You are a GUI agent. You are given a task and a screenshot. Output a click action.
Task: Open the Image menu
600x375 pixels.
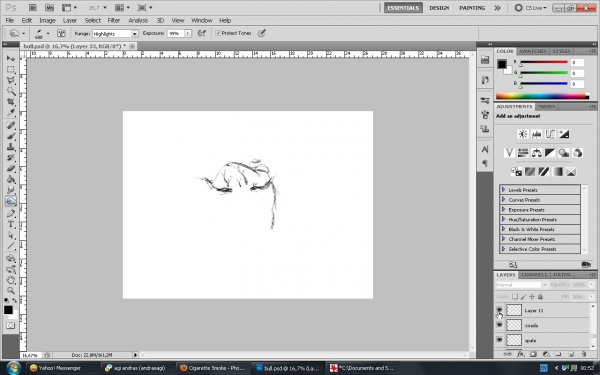point(47,20)
